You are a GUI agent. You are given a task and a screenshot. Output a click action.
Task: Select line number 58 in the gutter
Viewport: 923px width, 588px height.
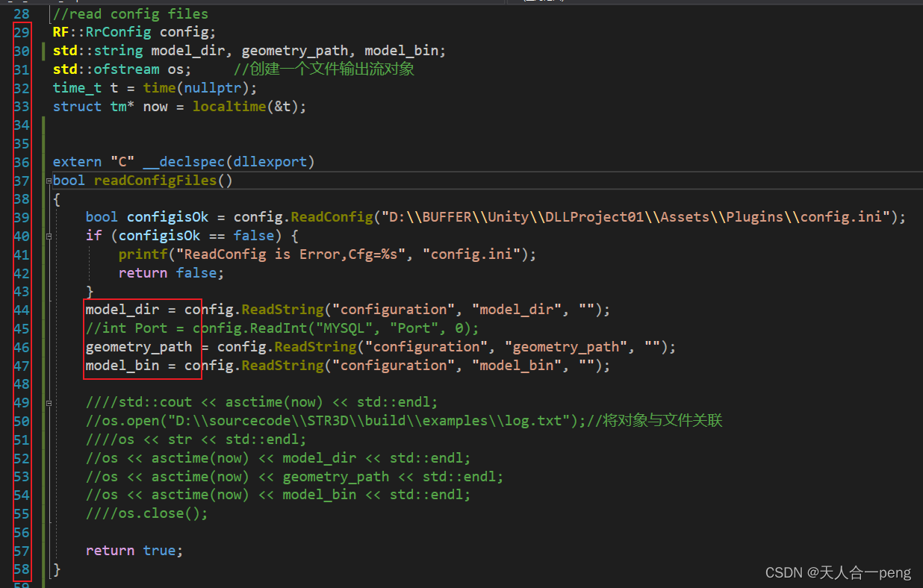[x=22, y=569]
